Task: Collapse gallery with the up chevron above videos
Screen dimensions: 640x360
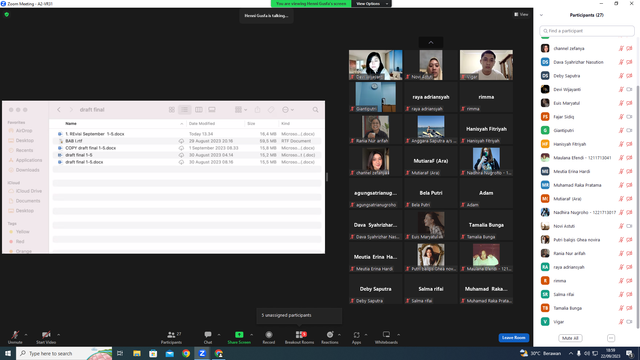Action: (431, 42)
